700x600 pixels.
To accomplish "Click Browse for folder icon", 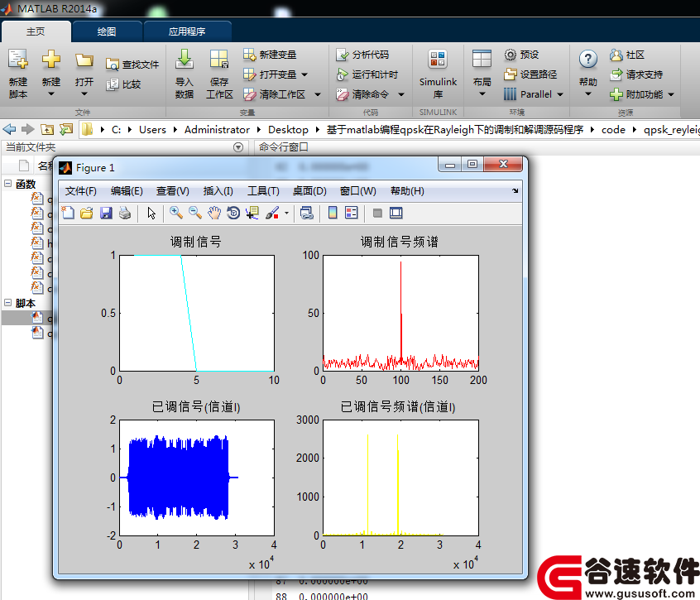I will pyautogui.click(x=66, y=129).
